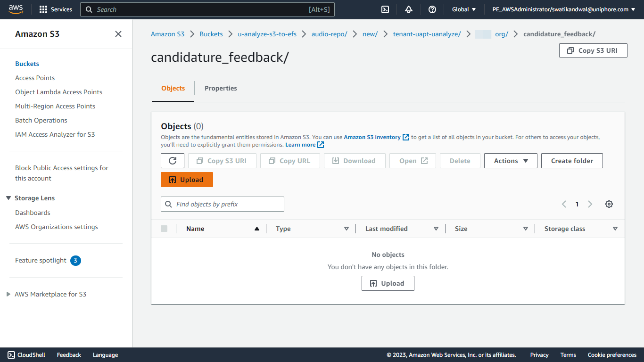Open Cookie preferences in the footer
Viewport: 644px width, 362px height.
click(612, 355)
